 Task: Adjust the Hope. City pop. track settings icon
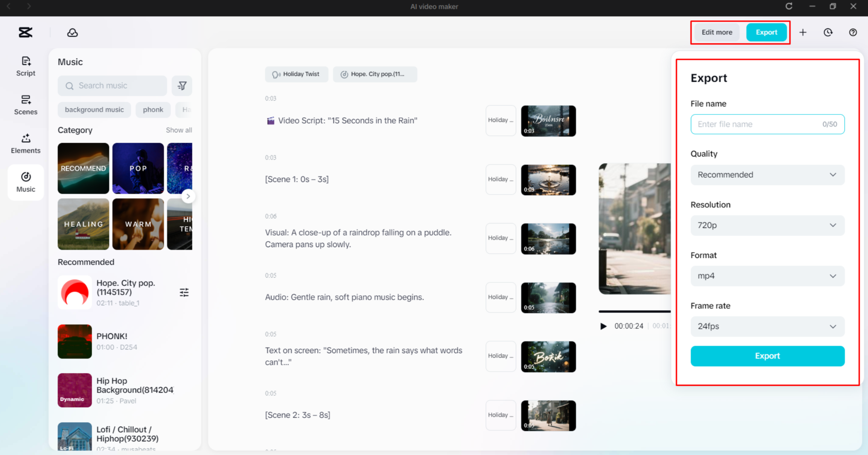click(184, 292)
